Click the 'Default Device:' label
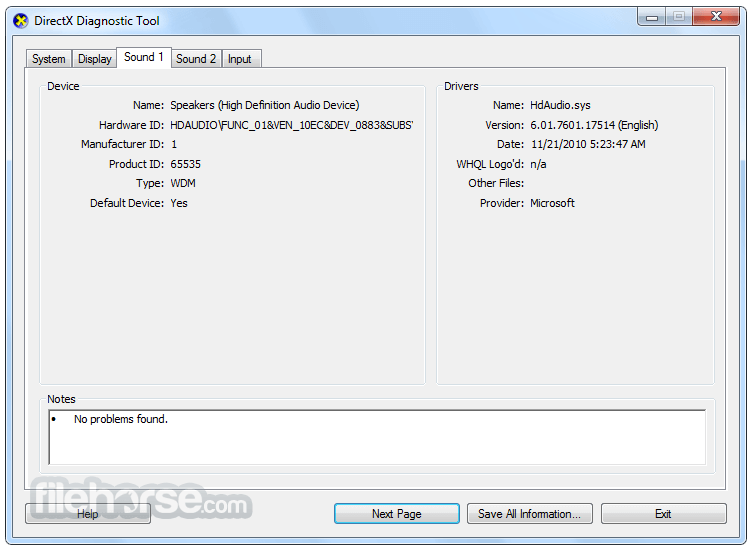Viewport: 753px width, 549px height. 127,203
